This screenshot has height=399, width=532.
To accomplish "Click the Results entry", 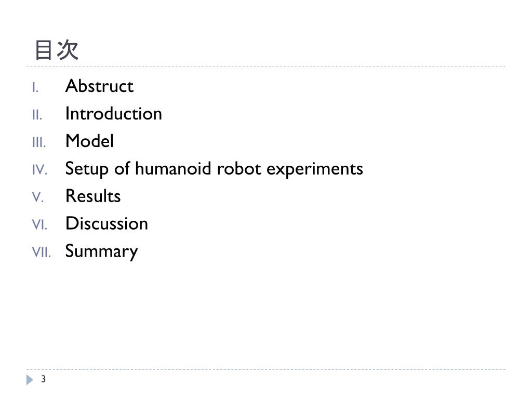I will tap(93, 196).
